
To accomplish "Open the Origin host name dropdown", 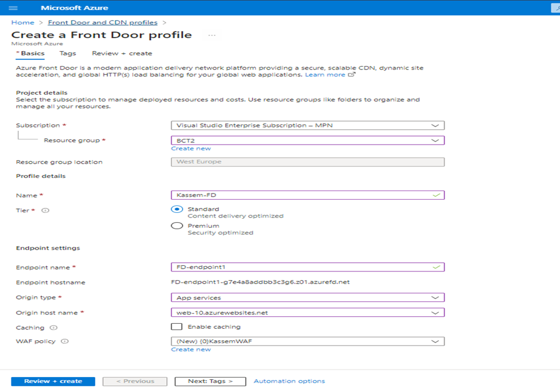I will point(308,312).
